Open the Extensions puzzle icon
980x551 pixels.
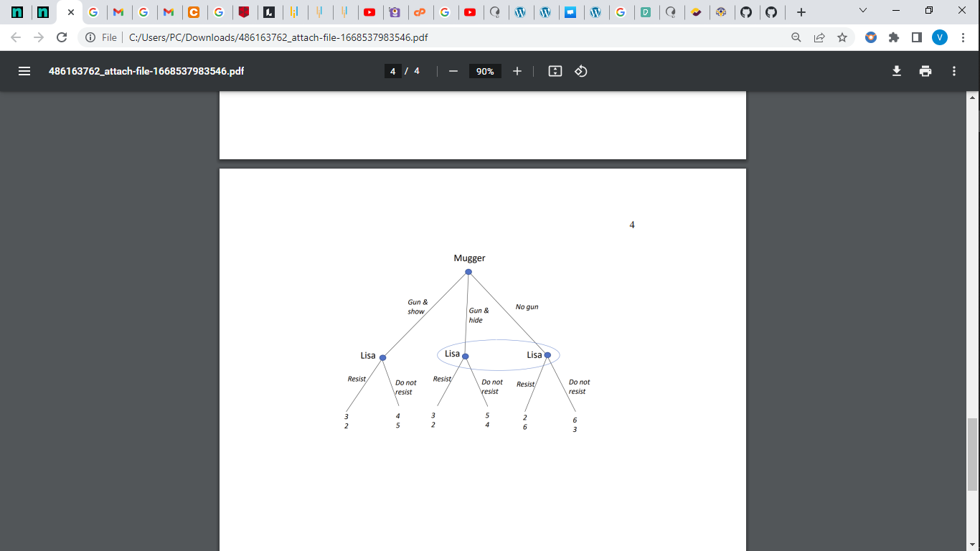tap(894, 37)
